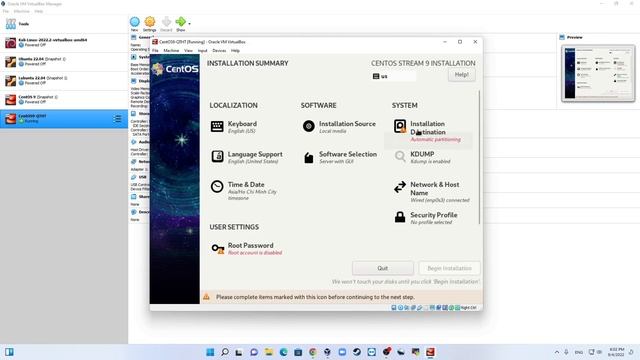Open Microsoft Edge from the taskbar
The width and height of the screenshot is (640, 360).
tap(283, 352)
